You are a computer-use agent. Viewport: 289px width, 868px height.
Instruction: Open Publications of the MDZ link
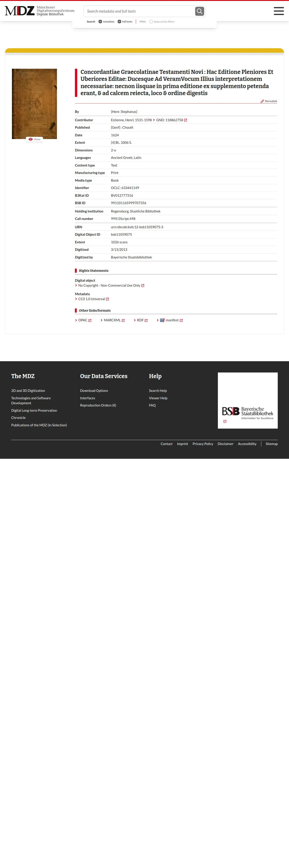click(39, 425)
